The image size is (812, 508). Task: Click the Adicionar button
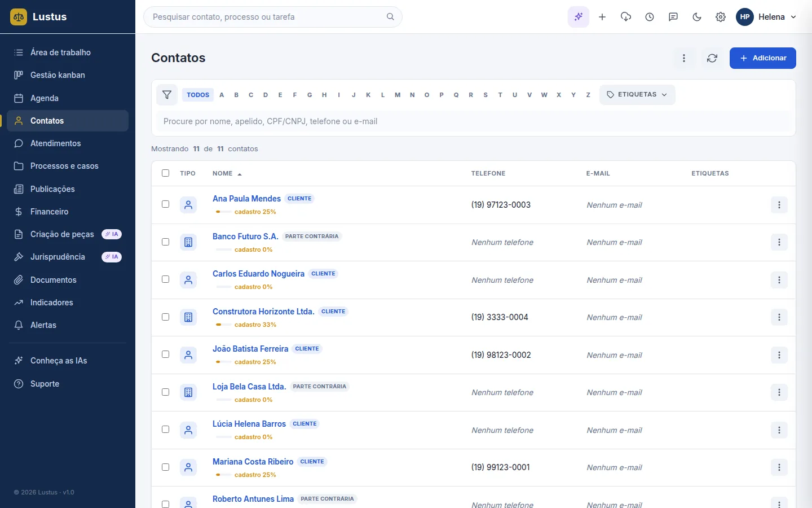pos(762,58)
